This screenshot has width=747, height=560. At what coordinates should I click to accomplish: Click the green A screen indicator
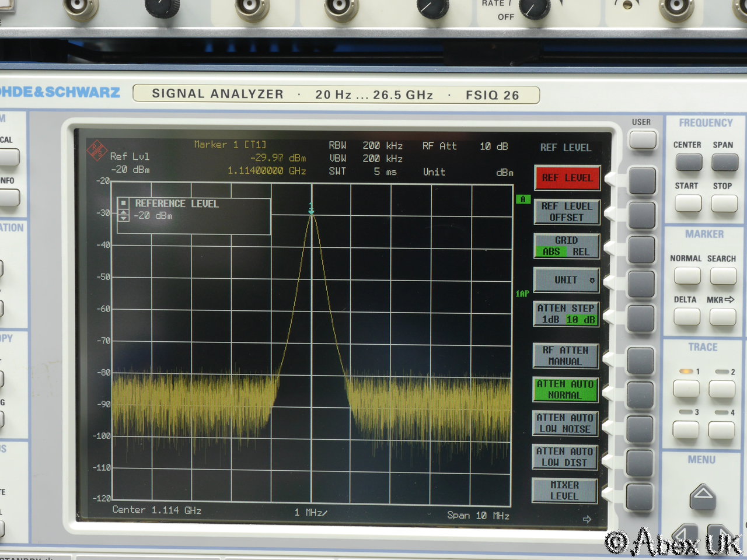point(523,199)
